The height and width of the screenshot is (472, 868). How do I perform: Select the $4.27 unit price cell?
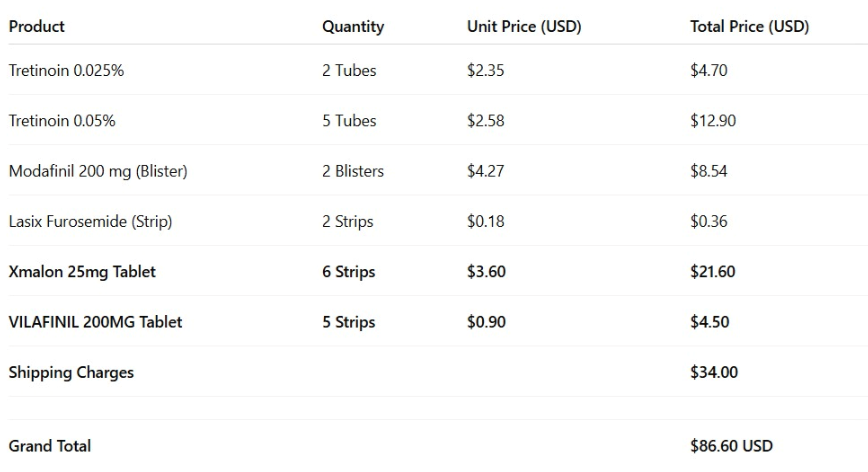click(x=485, y=171)
